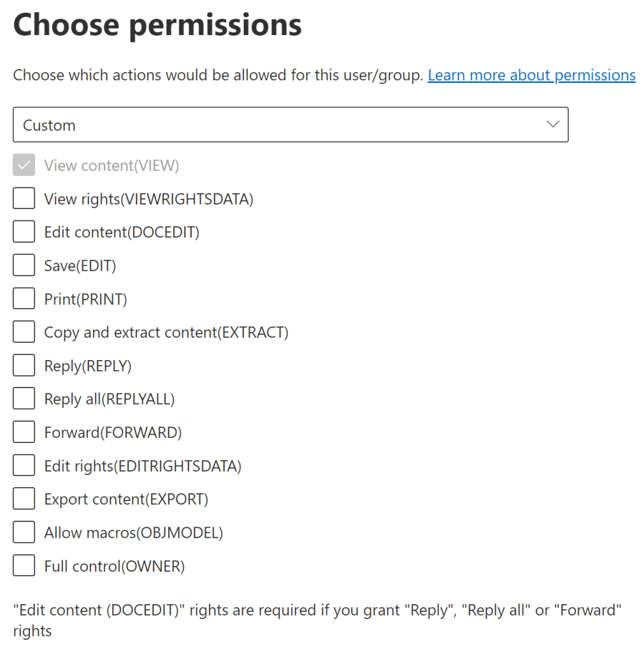Tick the Print (PRINT) checkbox

point(24,299)
